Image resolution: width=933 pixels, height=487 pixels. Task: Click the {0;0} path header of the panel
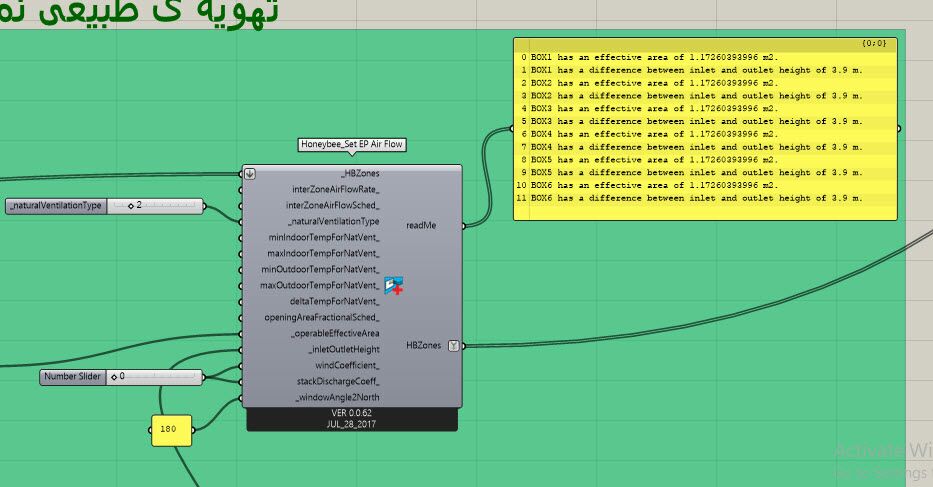pos(873,43)
